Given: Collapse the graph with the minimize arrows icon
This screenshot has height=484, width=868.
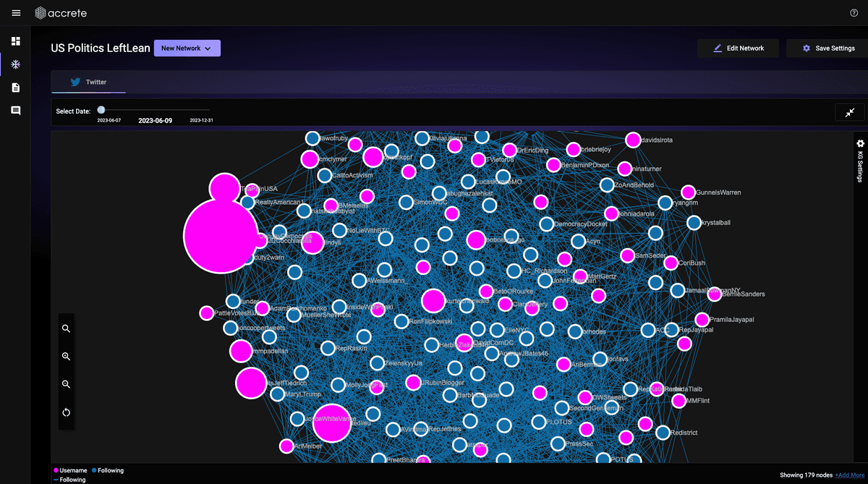Looking at the screenshot, I should click(x=849, y=112).
